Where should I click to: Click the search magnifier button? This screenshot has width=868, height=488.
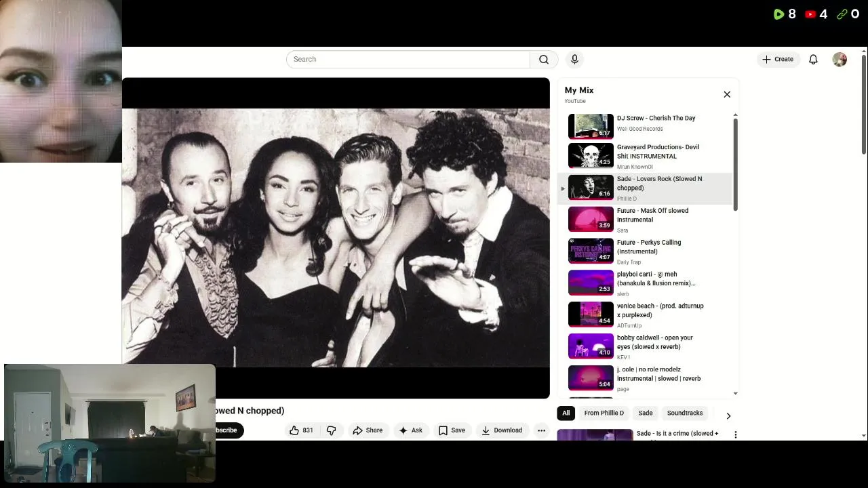pyautogui.click(x=544, y=60)
